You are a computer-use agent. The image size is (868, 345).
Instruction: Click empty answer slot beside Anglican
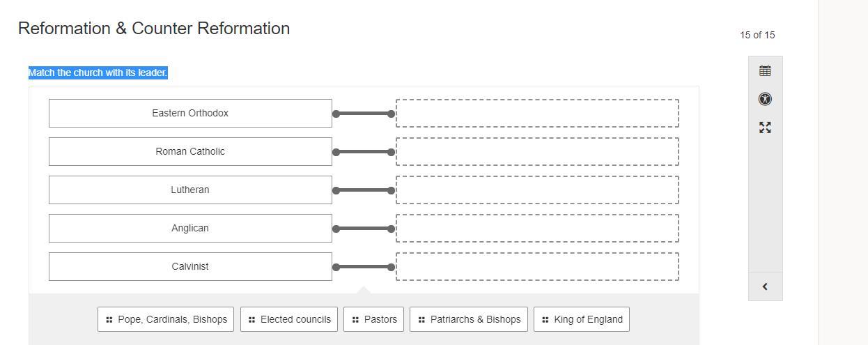point(537,228)
